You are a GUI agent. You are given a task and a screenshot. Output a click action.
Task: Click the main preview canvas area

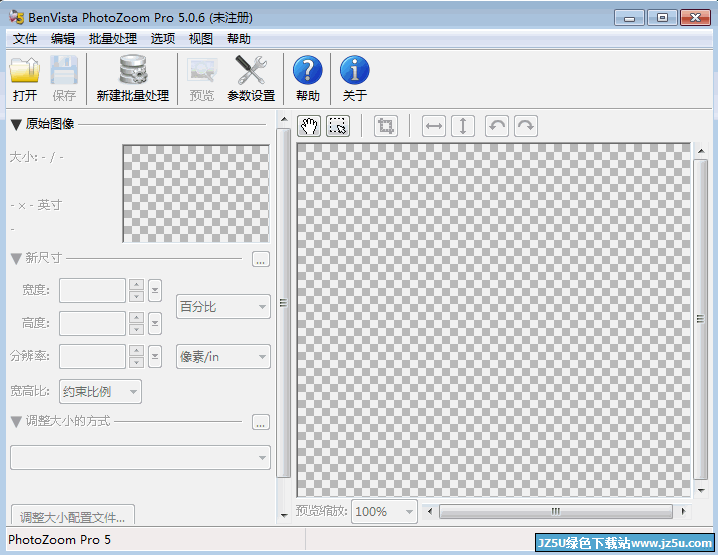(x=494, y=320)
